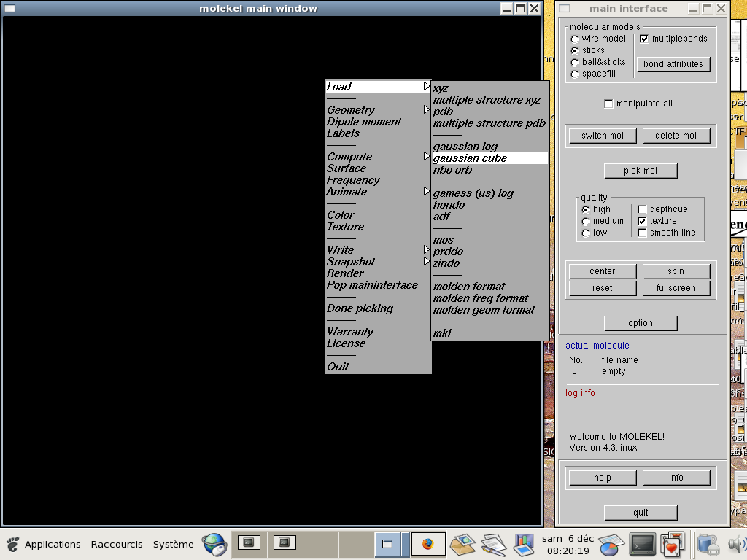Toggle multiplebonds checkbox
This screenshot has width=747, height=560.
[644, 39]
